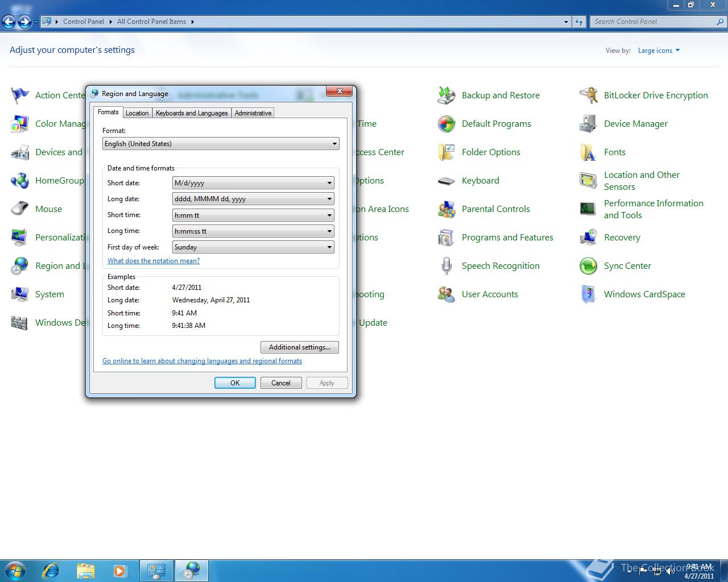Select Region and Language taskbar button
Viewport: 728px width, 582px height.
(x=192, y=570)
